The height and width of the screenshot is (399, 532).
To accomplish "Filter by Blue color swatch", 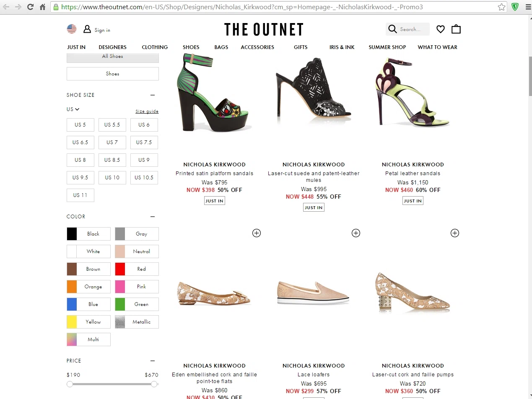I will [x=88, y=304].
